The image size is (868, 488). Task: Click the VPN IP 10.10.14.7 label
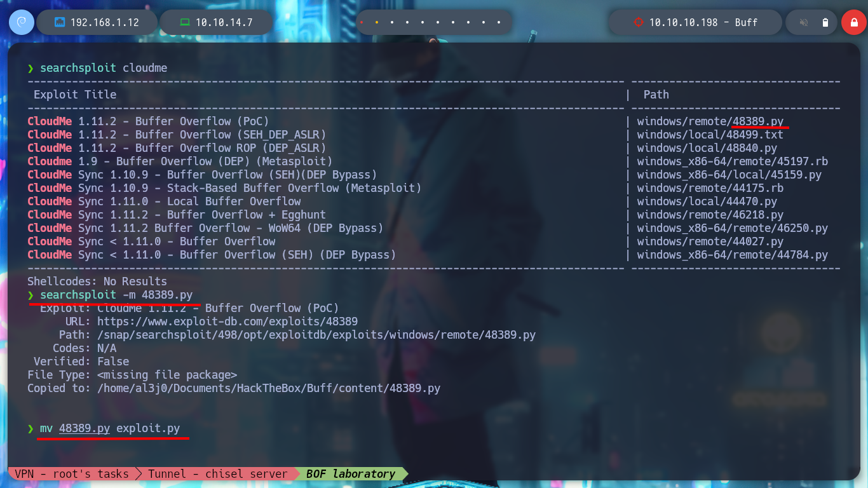pos(224,22)
